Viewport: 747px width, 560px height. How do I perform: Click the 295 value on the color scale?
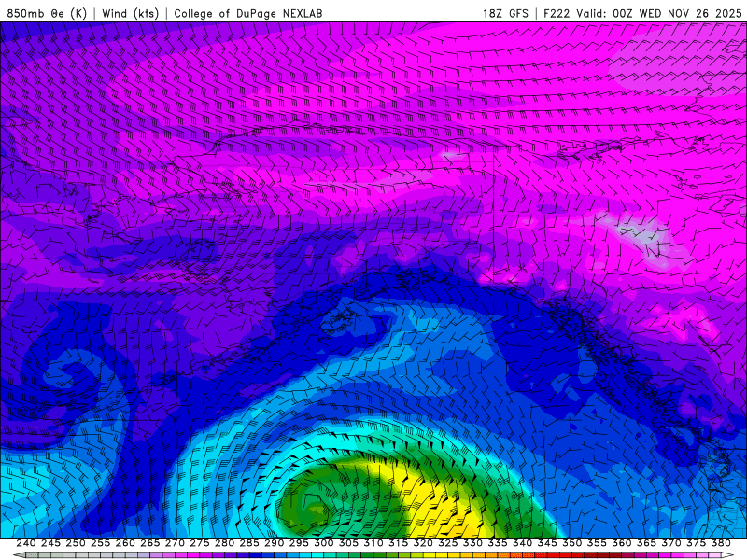(x=299, y=543)
